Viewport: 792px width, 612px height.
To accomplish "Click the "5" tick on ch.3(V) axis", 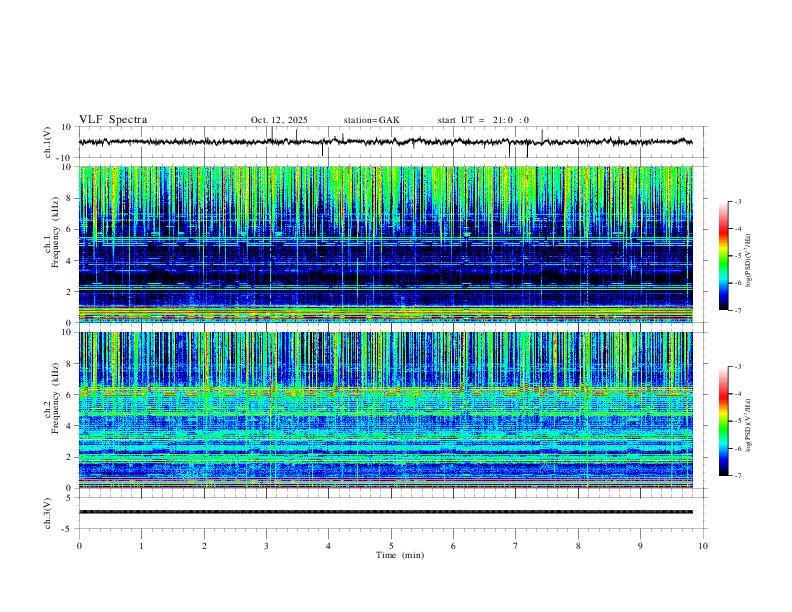I will pyautogui.click(x=69, y=498).
